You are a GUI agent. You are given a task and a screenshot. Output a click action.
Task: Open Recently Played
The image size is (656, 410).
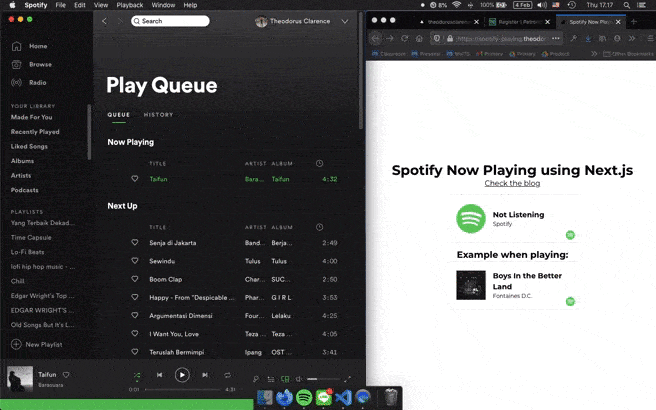tap(35, 132)
